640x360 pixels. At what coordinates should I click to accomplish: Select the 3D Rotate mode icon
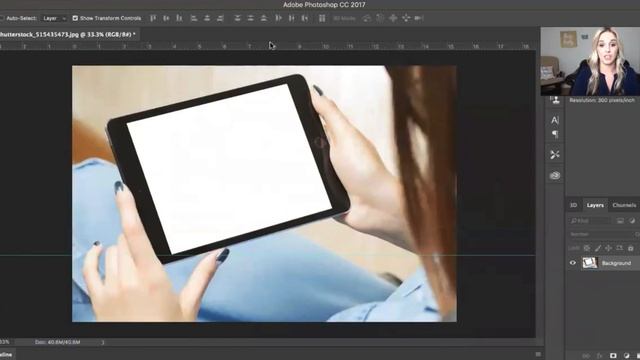tap(367, 18)
